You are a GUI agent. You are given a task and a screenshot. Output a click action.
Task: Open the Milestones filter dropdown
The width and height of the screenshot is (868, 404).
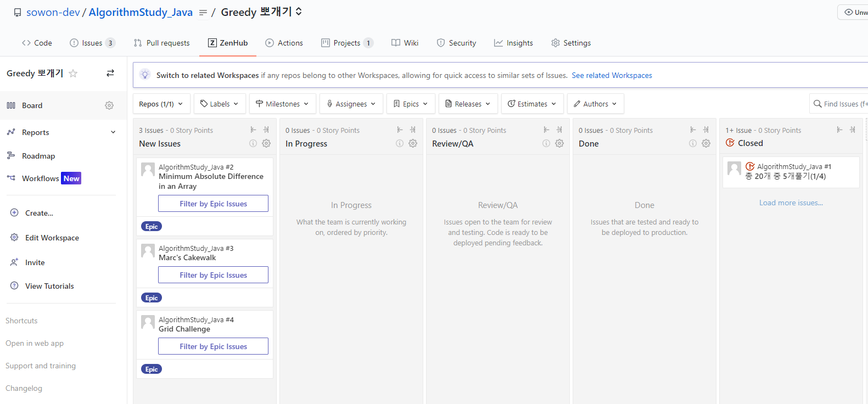point(283,104)
